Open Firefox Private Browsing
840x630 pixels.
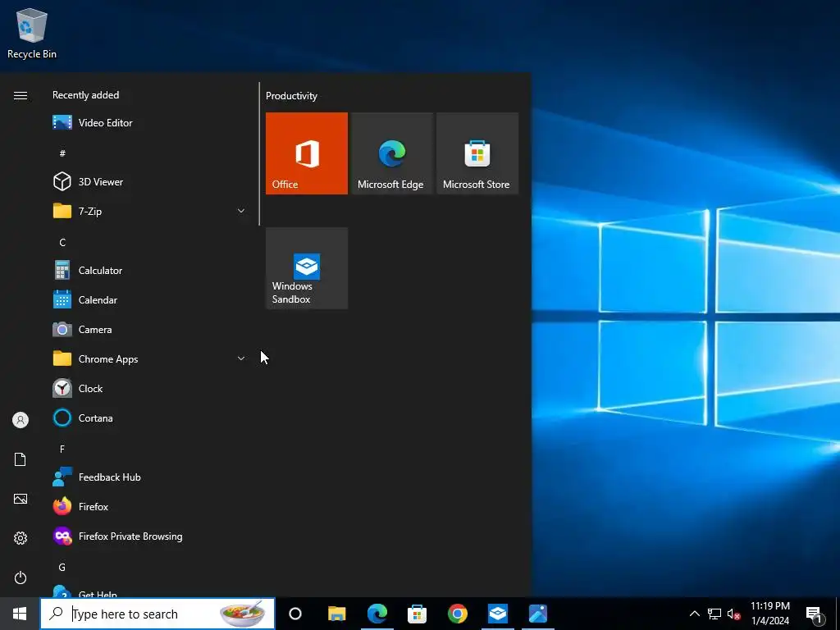coord(149,536)
